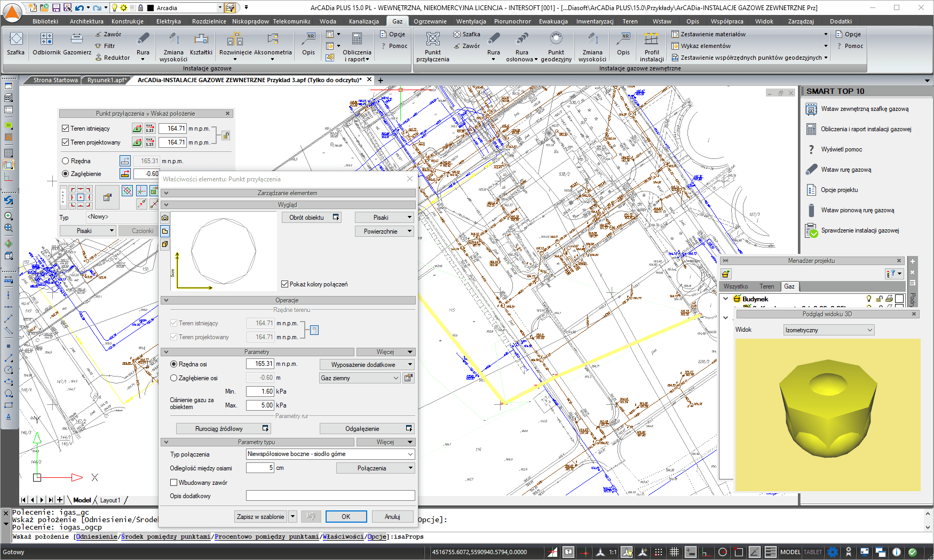Toggle ortho mode in the status bar
Screen dimensions: 934x560
(x=707, y=552)
